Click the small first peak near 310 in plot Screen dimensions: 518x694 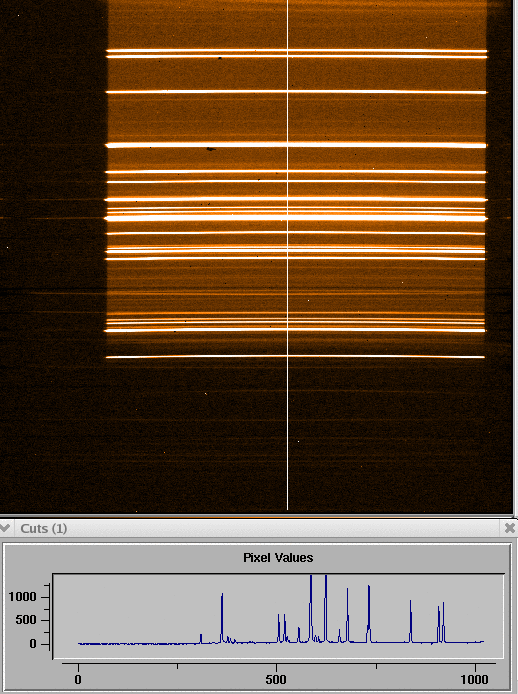coord(201,638)
